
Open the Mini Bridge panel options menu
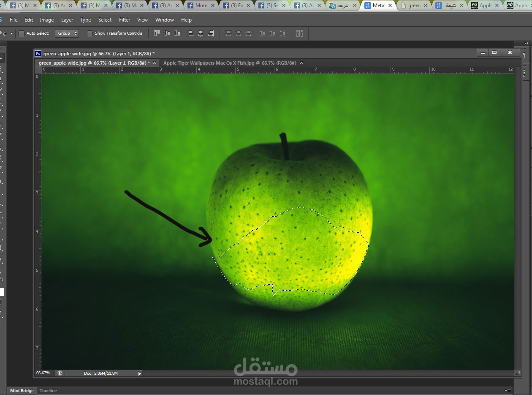click(x=508, y=391)
